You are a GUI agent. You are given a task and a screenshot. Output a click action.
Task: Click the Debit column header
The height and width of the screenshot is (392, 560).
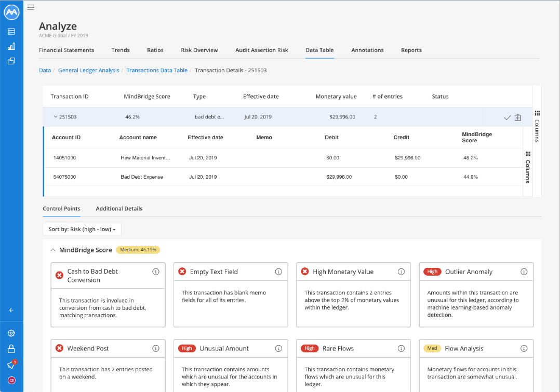(332, 138)
